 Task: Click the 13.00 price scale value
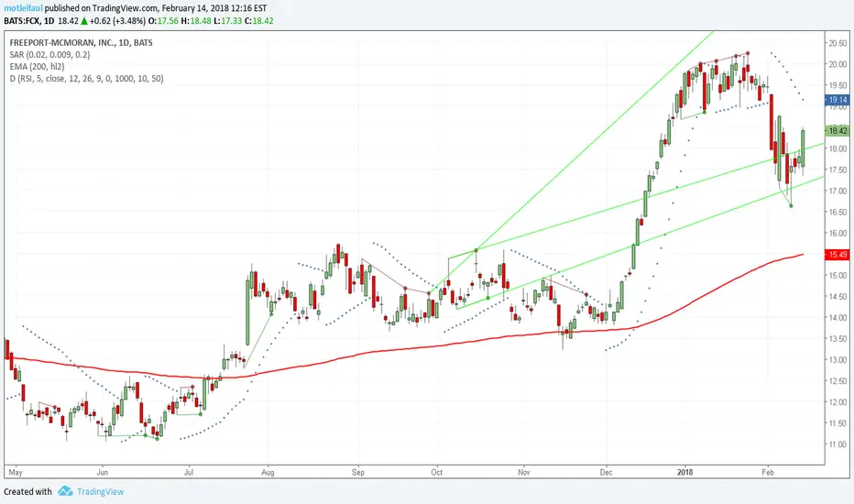pos(838,359)
